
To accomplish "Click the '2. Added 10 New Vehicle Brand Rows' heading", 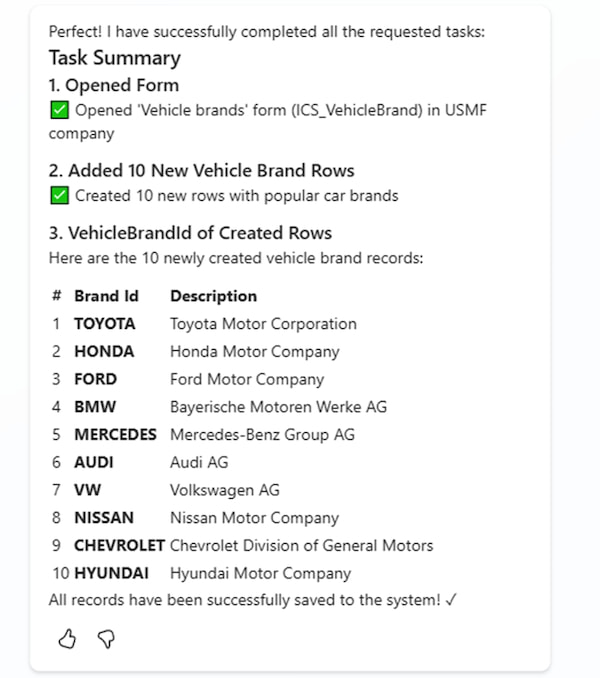I will click(201, 170).
